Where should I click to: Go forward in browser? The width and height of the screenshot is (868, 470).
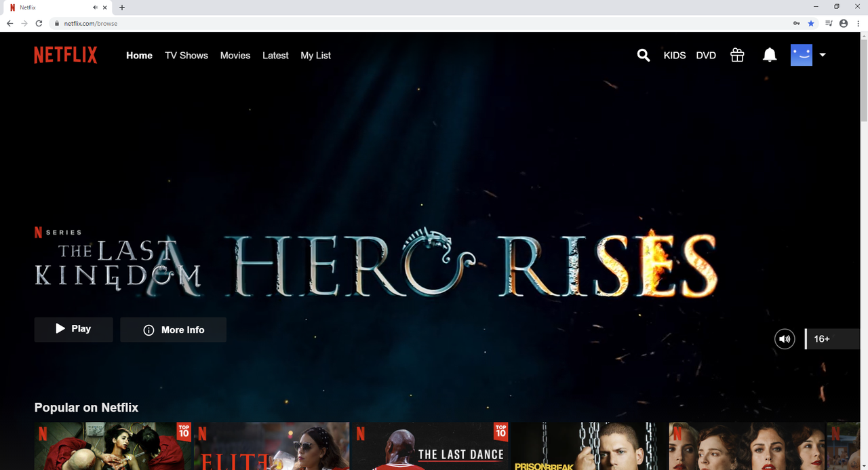pos(24,23)
